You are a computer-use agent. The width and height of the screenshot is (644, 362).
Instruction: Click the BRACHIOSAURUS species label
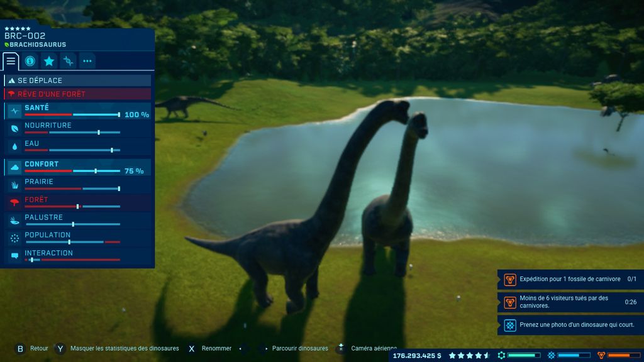tap(38, 45)
